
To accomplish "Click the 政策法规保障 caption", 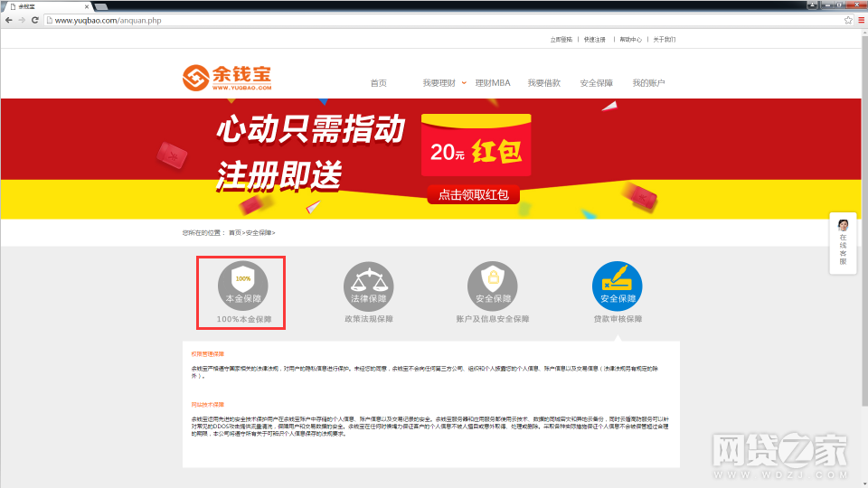I will pyautogui.click(x=369, y=319).
